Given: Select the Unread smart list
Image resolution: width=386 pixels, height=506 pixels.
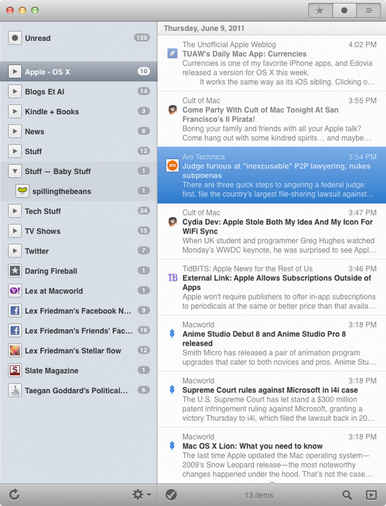Looking at the screenshot, I should click(x=79, y=38).
